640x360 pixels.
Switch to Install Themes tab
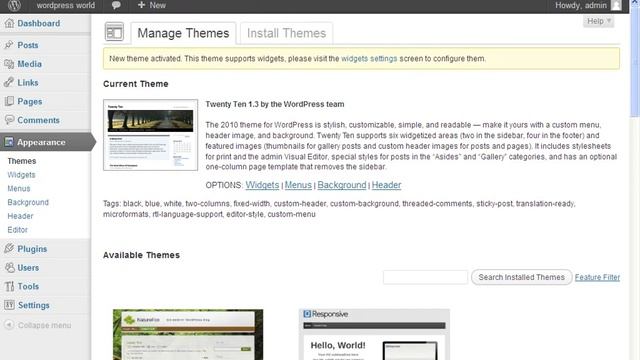click(x=286, y=33)
